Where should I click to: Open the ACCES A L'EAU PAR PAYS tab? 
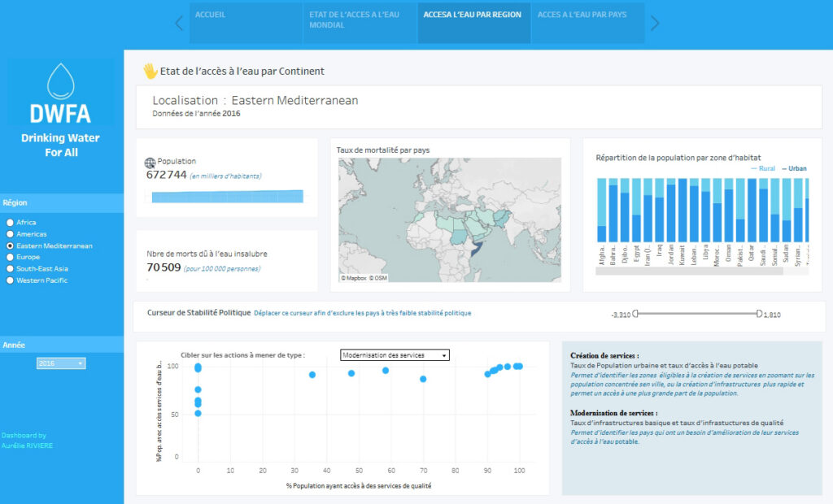pyautogui.click(x=587, y=24)
